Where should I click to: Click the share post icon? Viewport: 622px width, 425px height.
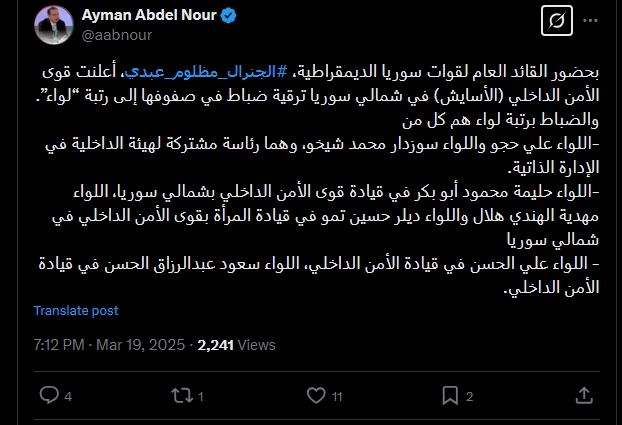tap(581, 396)
